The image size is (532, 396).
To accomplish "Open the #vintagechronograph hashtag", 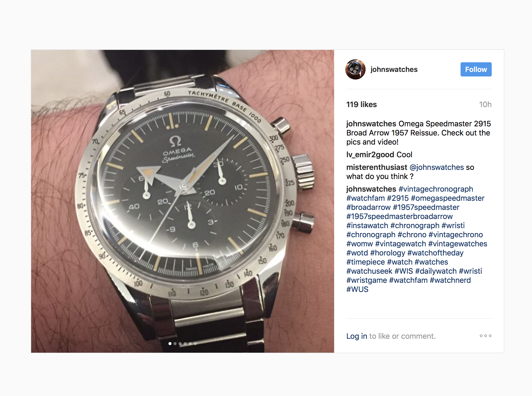I will [436, 189].
